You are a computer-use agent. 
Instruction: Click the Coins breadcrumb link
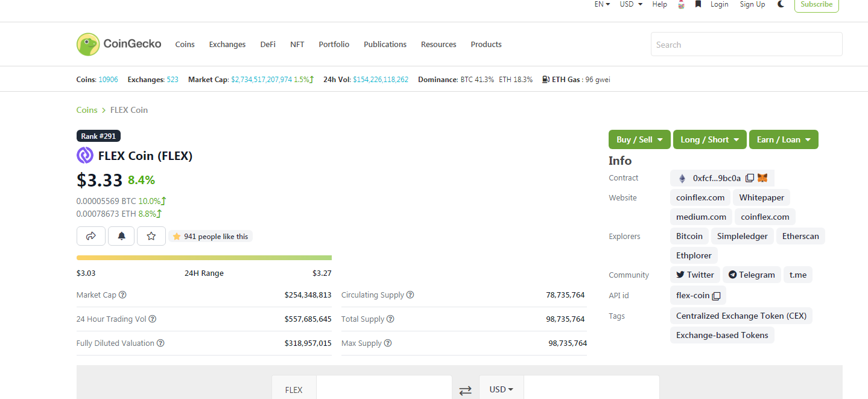(x=87, y=110)
